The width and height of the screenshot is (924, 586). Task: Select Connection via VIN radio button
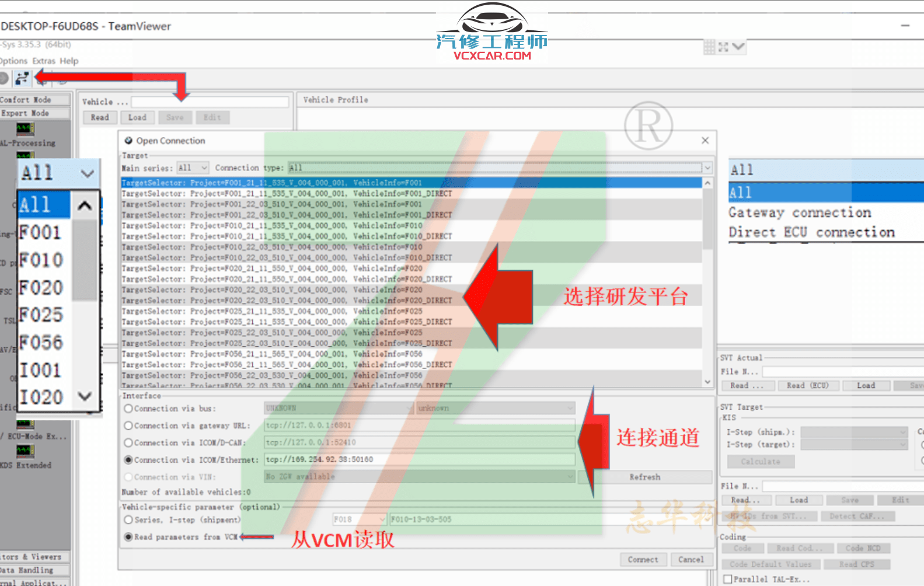point(128,477)
